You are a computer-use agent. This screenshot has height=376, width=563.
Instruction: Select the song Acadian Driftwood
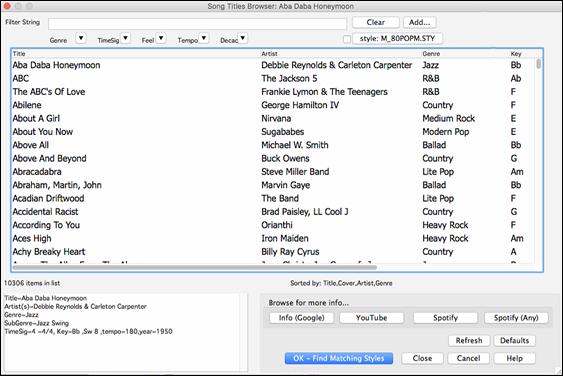coord(48,198)
